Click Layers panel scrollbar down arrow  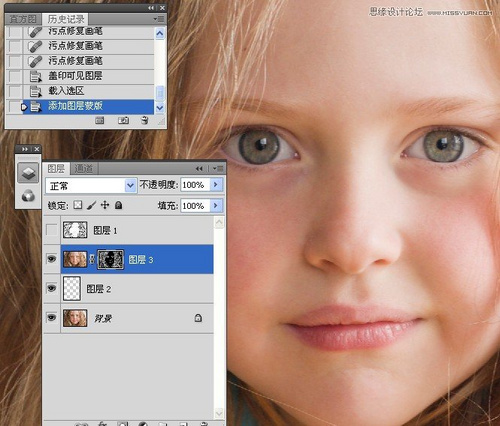click(x=219, y=413)
